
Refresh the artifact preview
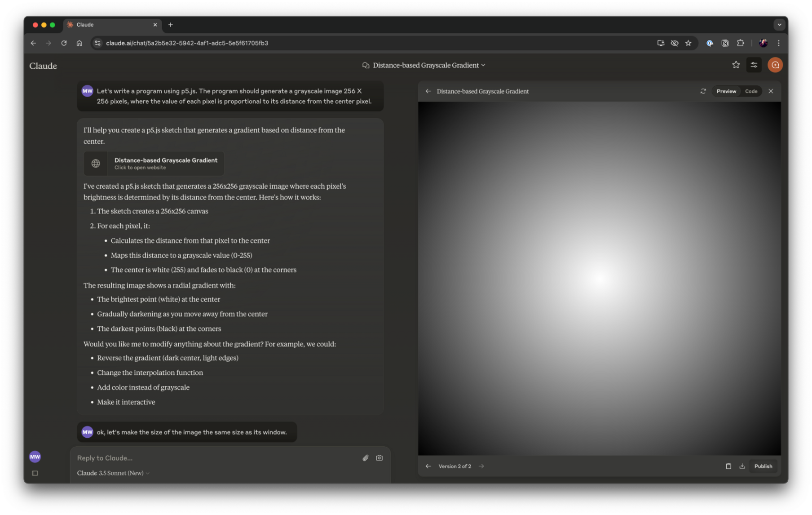703,91
